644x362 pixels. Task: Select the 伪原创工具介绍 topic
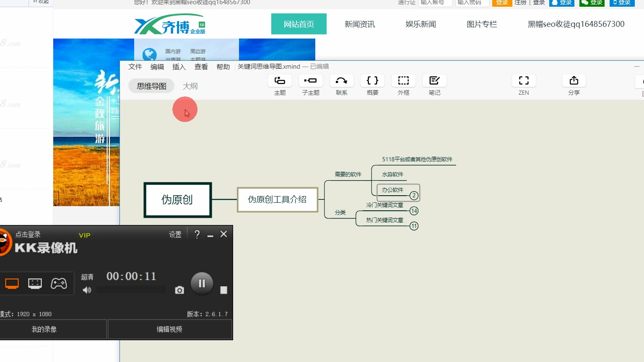tap(277, 199)
